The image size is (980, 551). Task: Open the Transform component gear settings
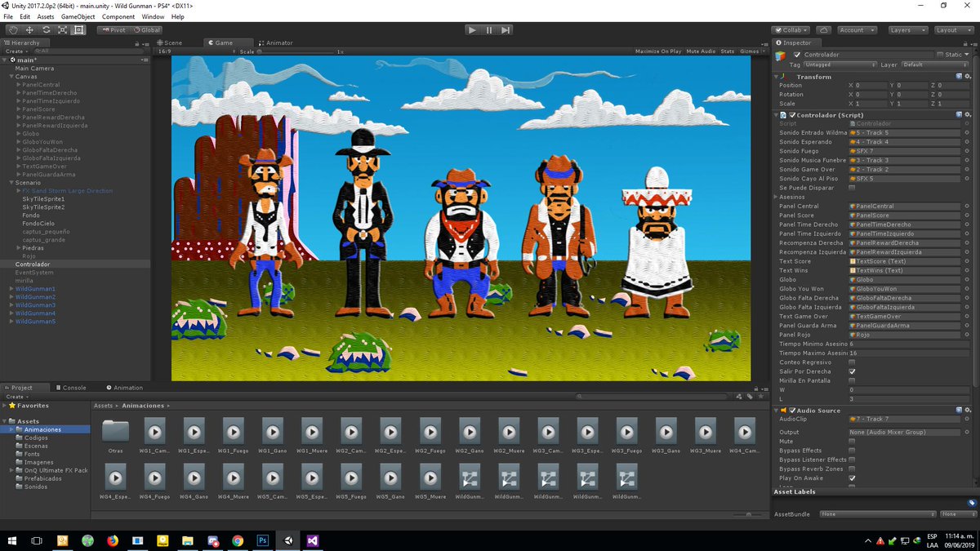point(967,76)
